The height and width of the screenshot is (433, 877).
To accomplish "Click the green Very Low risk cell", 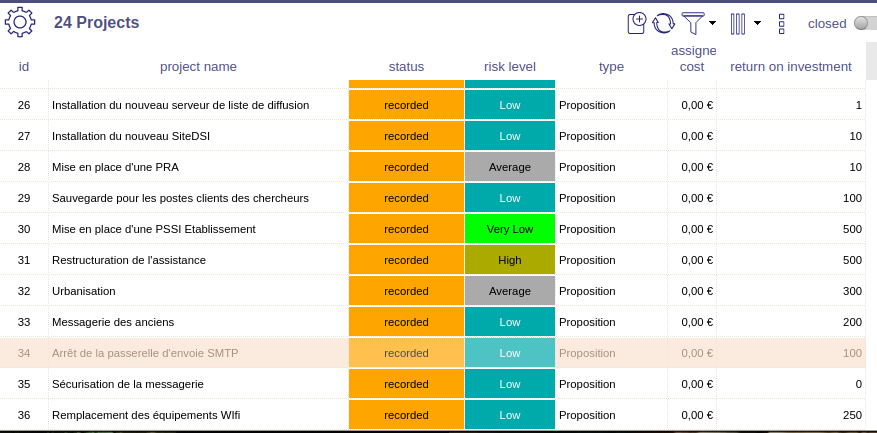I will tap(509, 229).
